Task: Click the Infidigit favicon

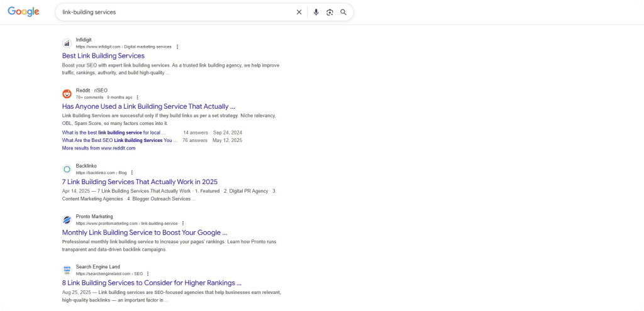Action: point(67,43)
